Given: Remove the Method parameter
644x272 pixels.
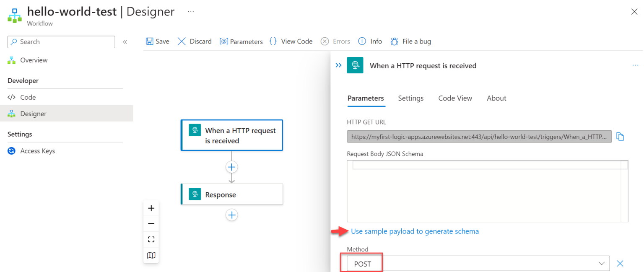Looking at the screenshot, I should 620,263.
